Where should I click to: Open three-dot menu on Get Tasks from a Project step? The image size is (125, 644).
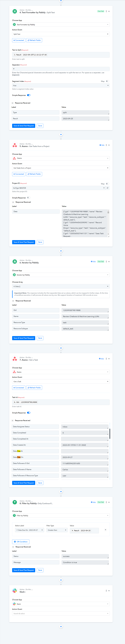tap(106, 145)
